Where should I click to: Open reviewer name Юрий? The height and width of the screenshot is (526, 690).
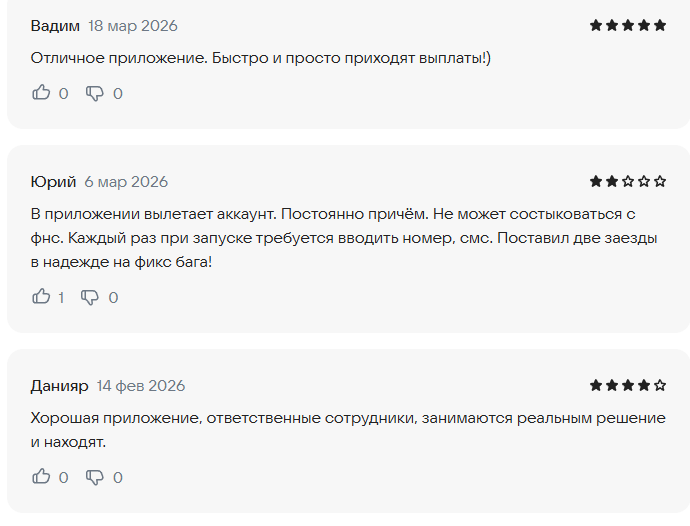[x=53, y=181]
